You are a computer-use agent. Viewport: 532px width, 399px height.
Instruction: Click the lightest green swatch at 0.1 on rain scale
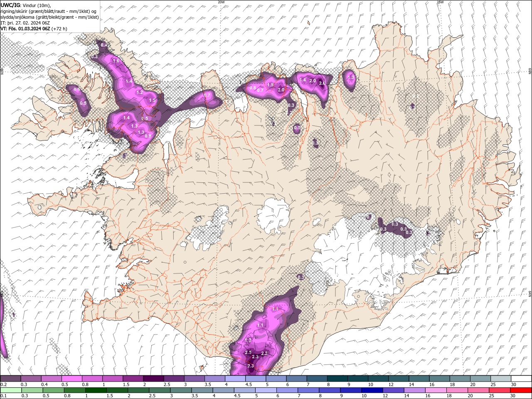(x=11, y=390)
